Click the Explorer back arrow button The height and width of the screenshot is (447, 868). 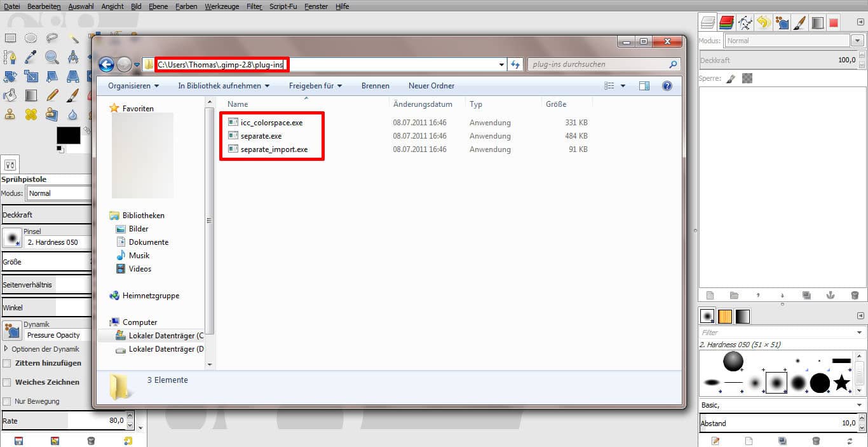pyautogui.click(x=106, y=64)
